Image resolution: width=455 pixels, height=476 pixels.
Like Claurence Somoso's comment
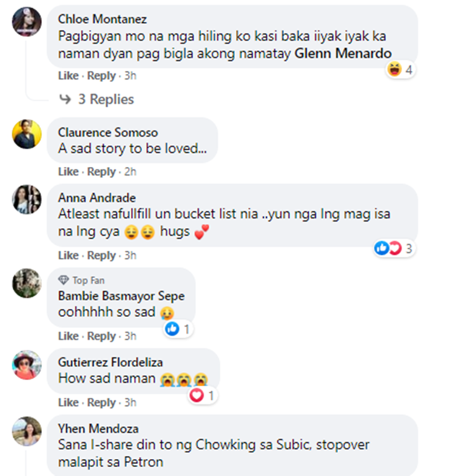(x=68, y=171)
